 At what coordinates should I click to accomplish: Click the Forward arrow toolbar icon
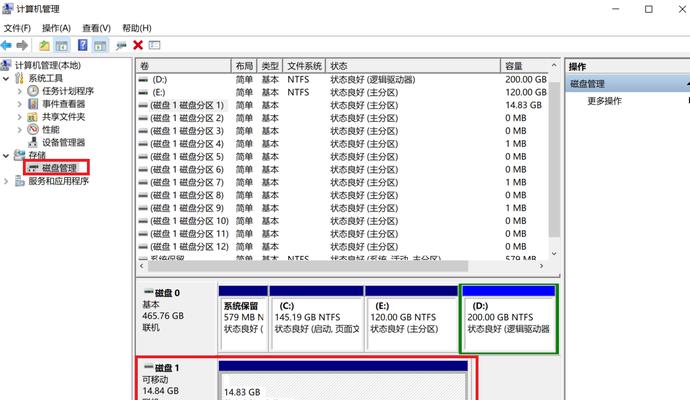[22, 45]
